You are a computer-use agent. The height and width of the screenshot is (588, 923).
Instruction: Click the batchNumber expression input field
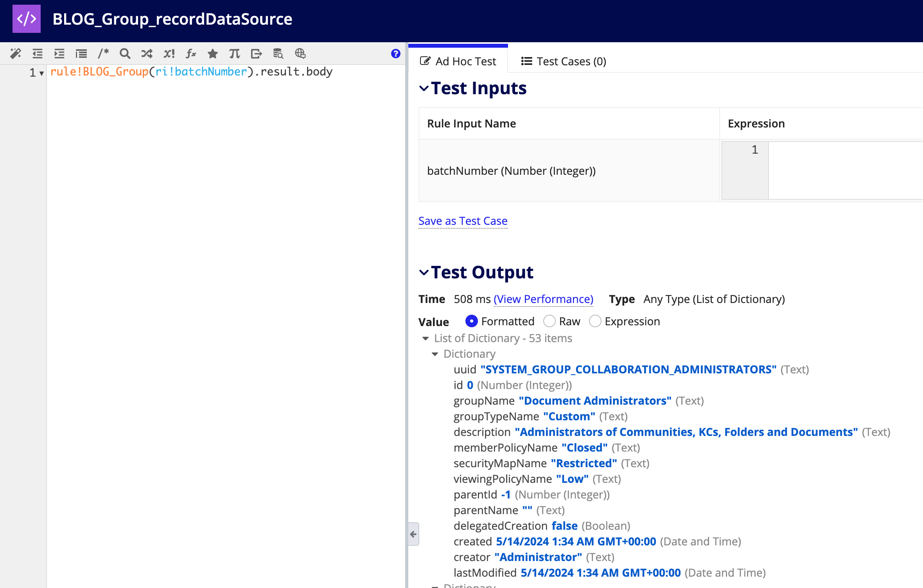845,170
